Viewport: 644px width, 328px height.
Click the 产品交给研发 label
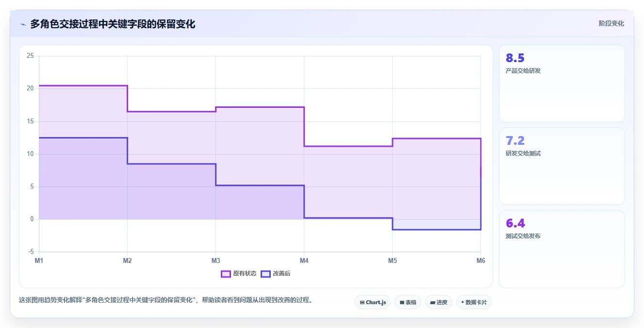coord(523,71)
